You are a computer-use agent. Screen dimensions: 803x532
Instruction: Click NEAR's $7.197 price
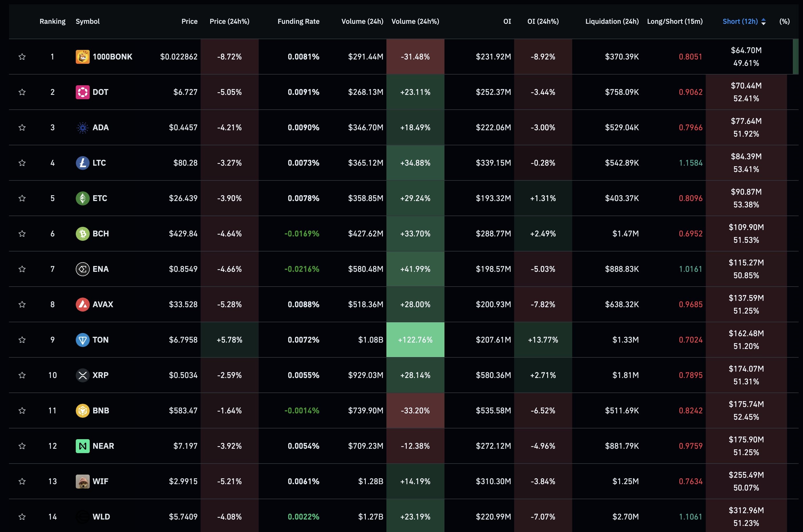coord(186,446)
